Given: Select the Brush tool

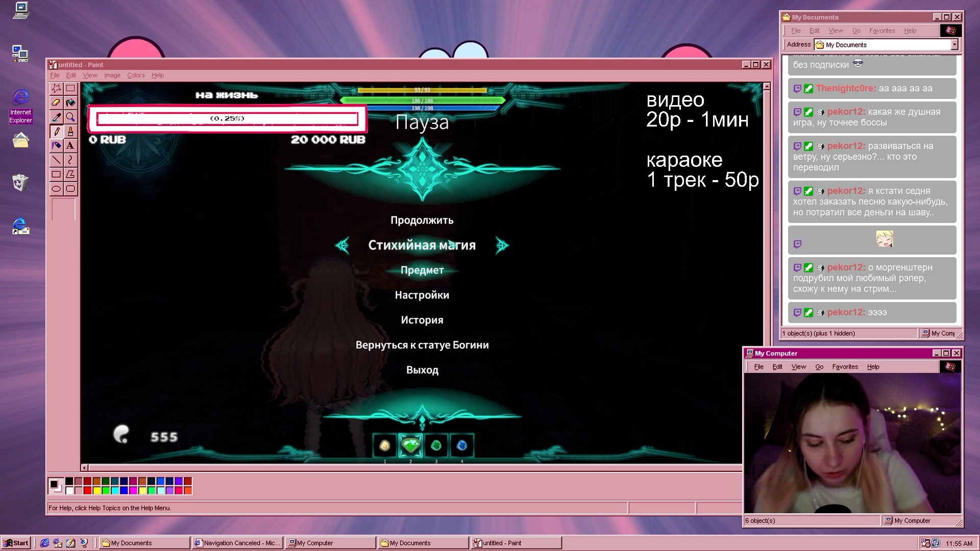Looking at the screenshot, I should [70, 132].
